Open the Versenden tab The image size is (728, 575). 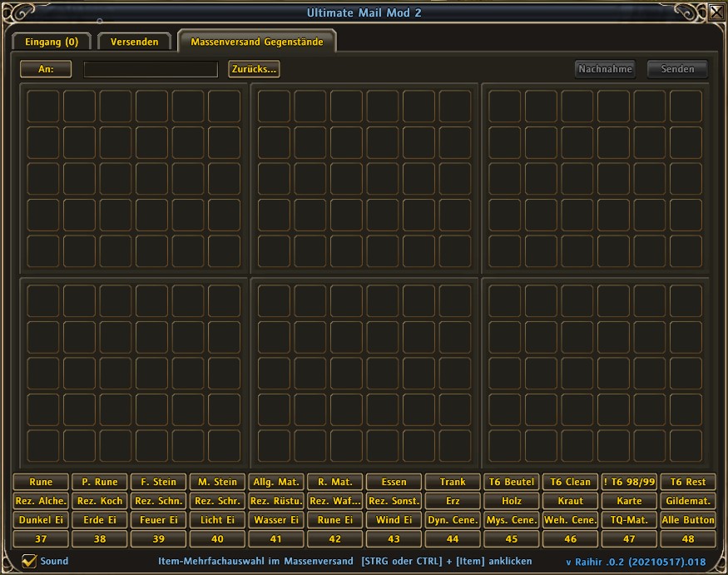click(135, 42)
